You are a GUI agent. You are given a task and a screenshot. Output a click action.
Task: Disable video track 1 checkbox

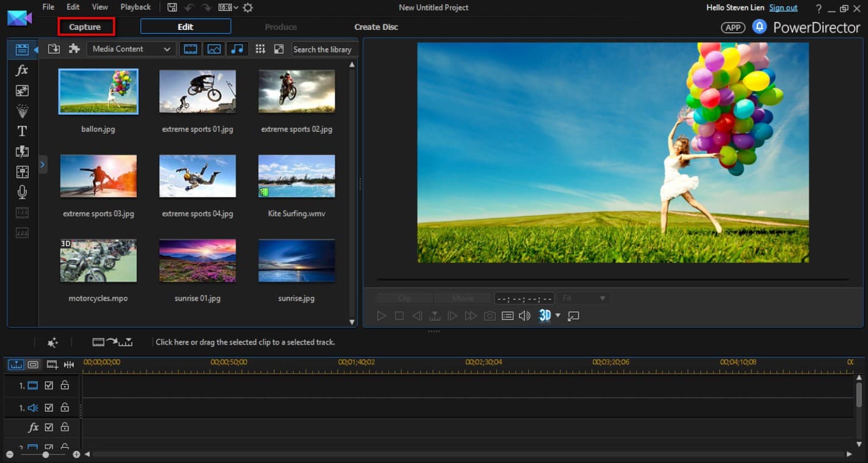49,385
